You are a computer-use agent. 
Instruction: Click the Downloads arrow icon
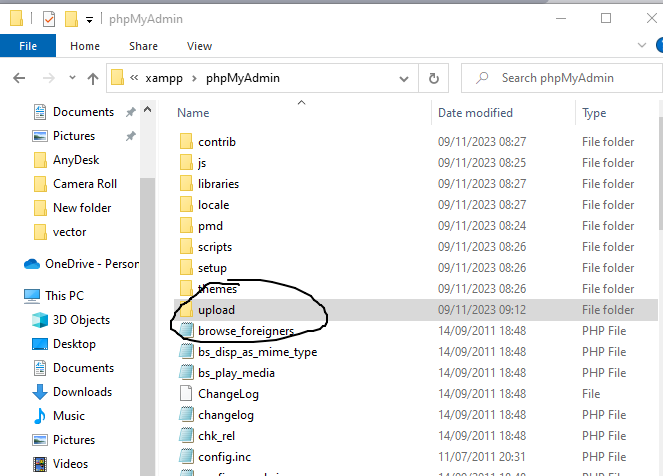tap(40, 392)
